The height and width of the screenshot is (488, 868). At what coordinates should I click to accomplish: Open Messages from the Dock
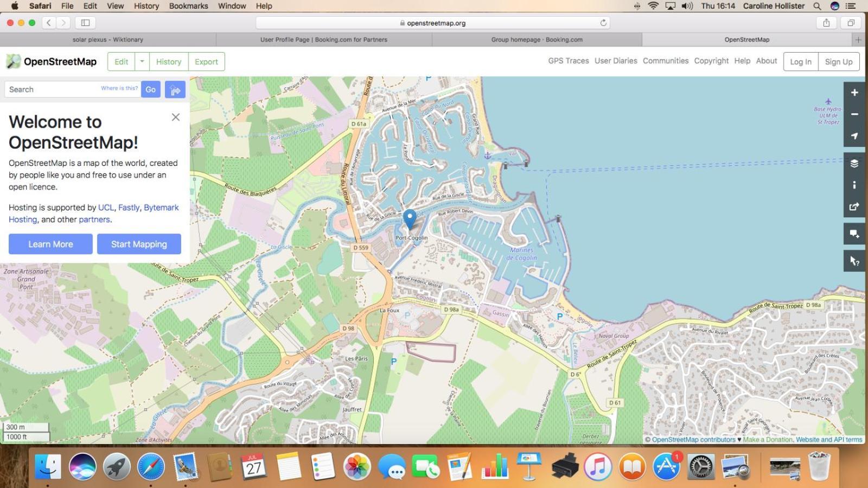pyautogui.click(x=392, y=466)
